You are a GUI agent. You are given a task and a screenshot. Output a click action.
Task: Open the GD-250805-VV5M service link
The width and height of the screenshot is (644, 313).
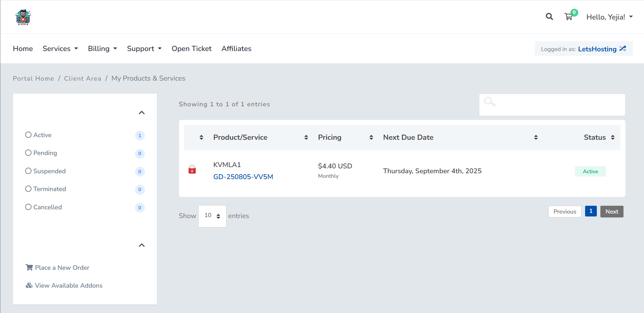tap(243, 177)
